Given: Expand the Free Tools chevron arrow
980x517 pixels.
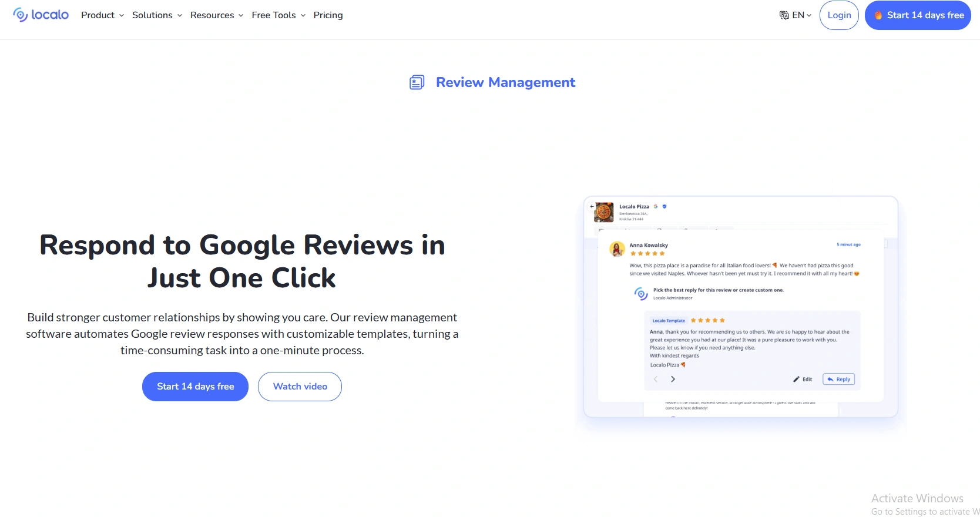Looking at the screenshot, I should [303, 16].
